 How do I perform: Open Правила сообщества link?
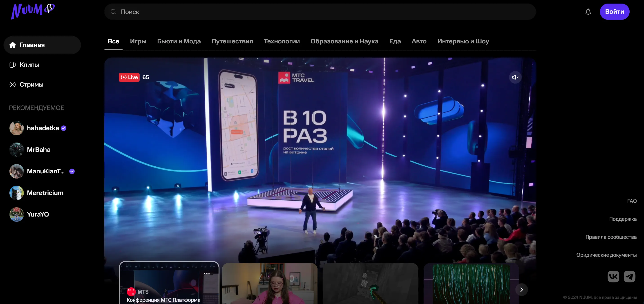(x=611, y=237)
